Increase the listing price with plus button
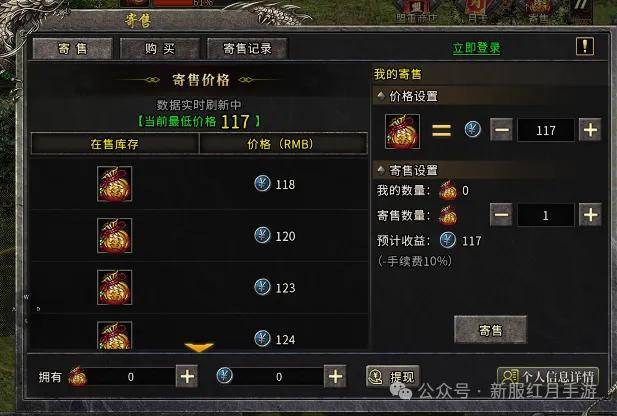The height and width of the screenshot is (416, 617). click(x=590, y=130)
